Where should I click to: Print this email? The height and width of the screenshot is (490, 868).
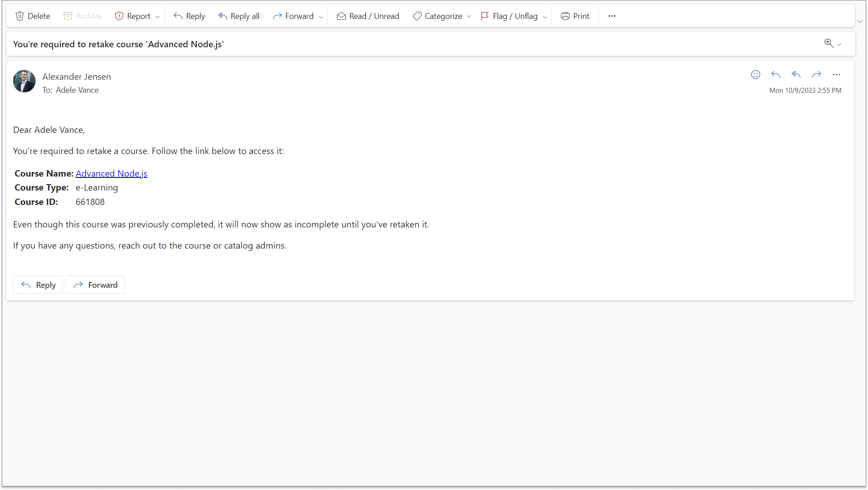[x=575, y=16]
